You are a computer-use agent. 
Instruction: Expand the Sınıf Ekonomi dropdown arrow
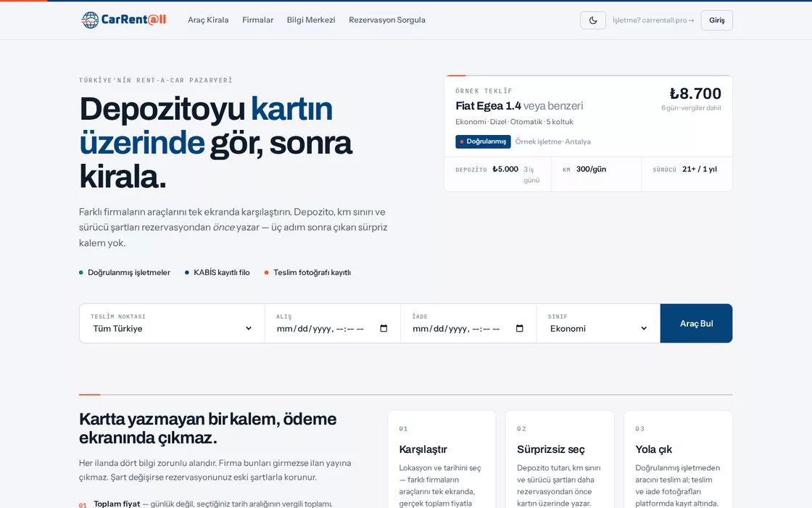tap(644, 328)
